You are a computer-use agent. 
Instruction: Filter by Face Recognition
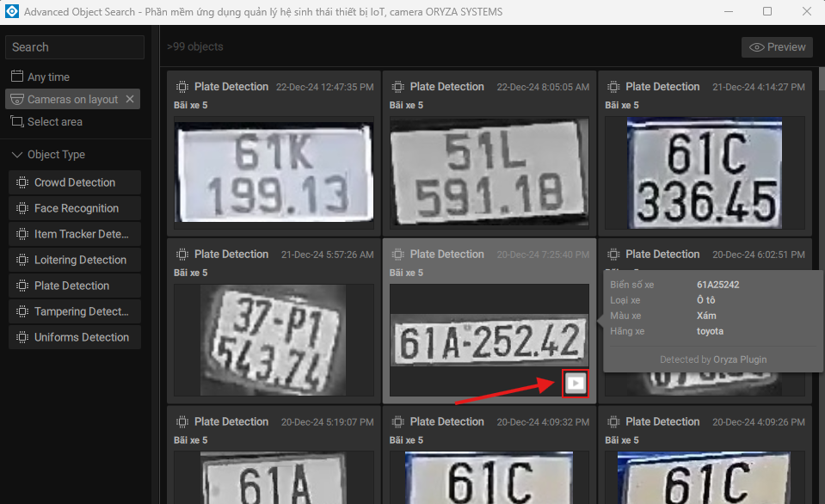click(x=75, y=208)
